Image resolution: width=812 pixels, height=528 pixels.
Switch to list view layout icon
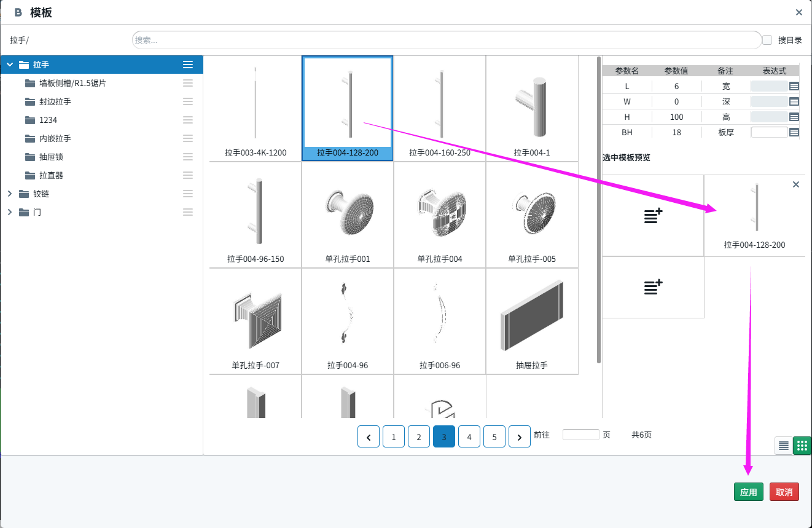tap(783, 446)
